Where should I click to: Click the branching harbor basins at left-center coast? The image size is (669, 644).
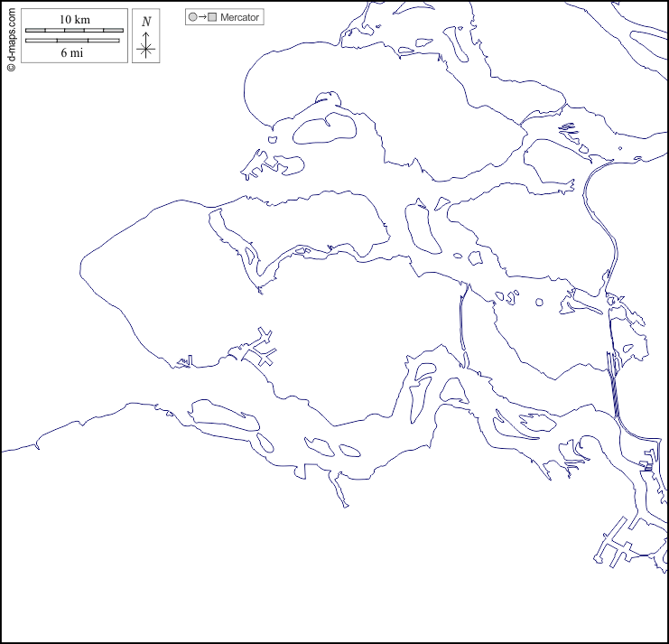(257, 350)
